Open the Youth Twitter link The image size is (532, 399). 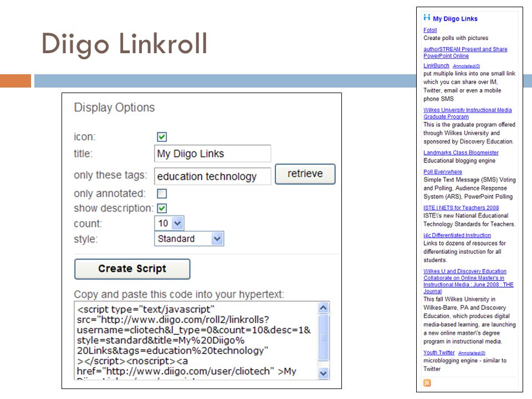click(439, 352)
